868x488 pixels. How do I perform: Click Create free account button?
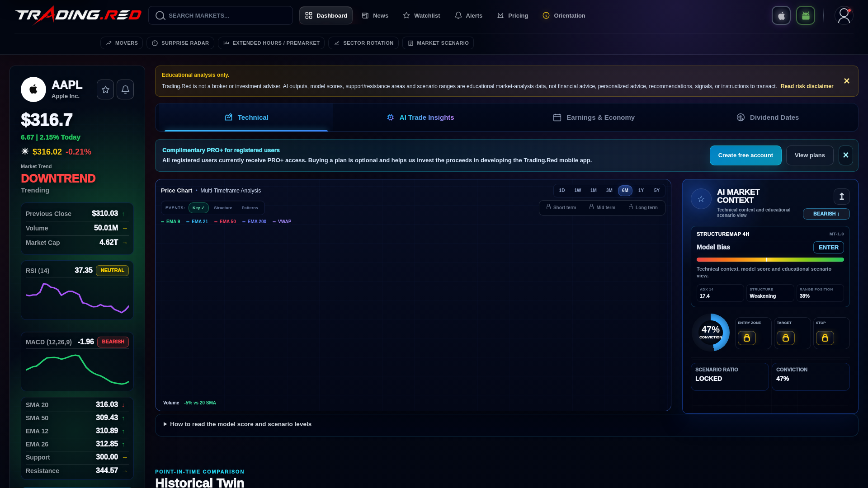745,155
